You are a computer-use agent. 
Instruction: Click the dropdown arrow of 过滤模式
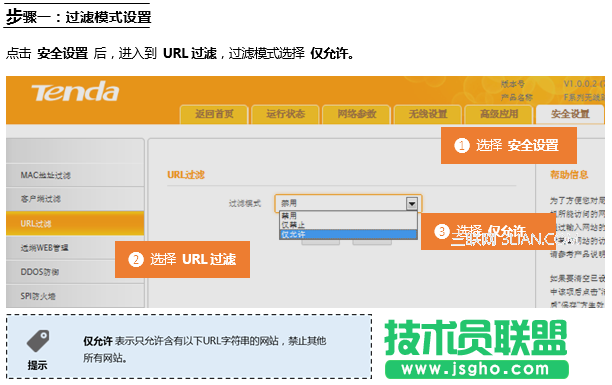(x=411, y=203)
